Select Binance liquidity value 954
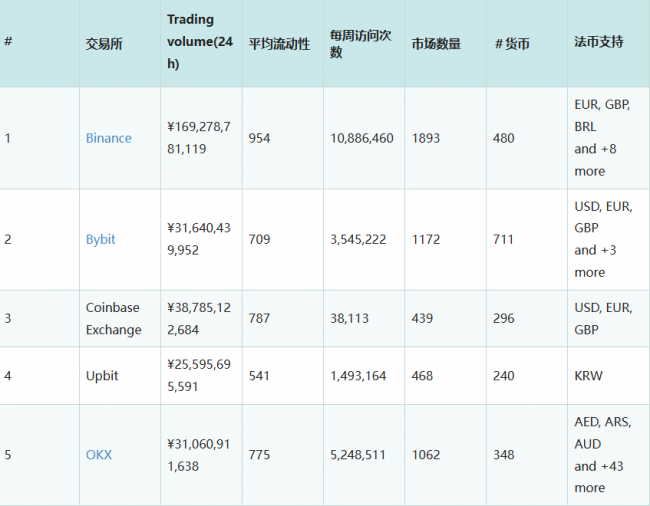The image size is (650, 506). 260,138
